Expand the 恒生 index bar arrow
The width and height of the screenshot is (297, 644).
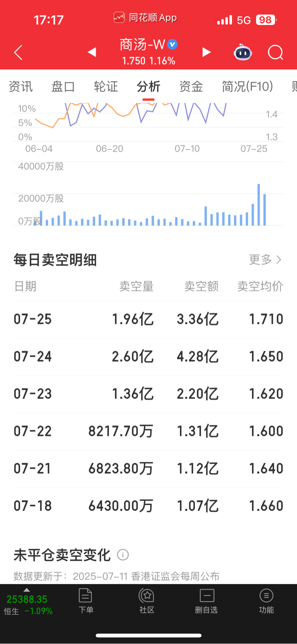coord(27,590)
